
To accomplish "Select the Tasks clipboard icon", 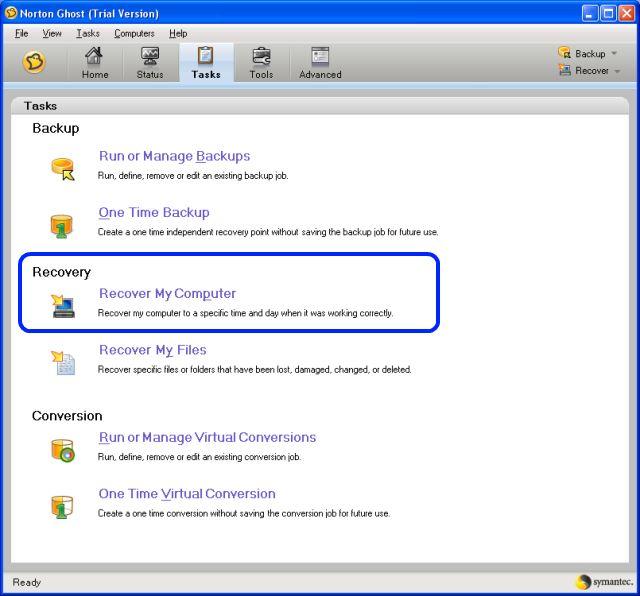I will (x=205, y=56).
